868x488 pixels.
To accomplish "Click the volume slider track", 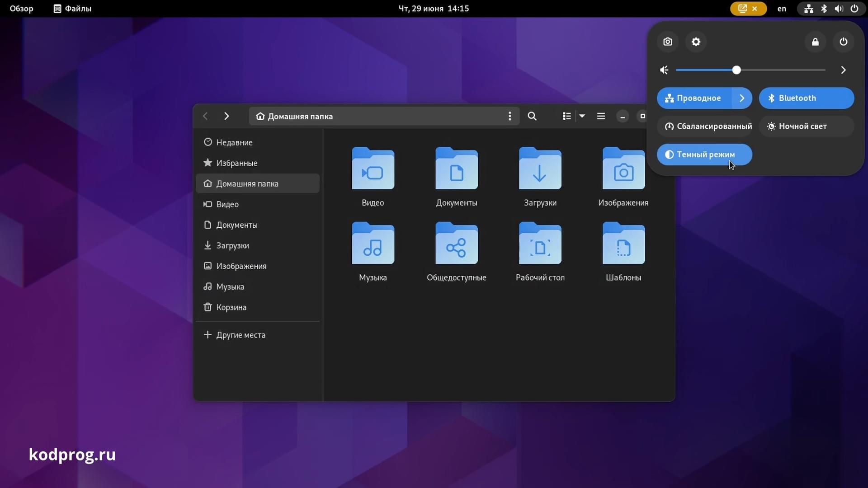I will pos(750,70).
